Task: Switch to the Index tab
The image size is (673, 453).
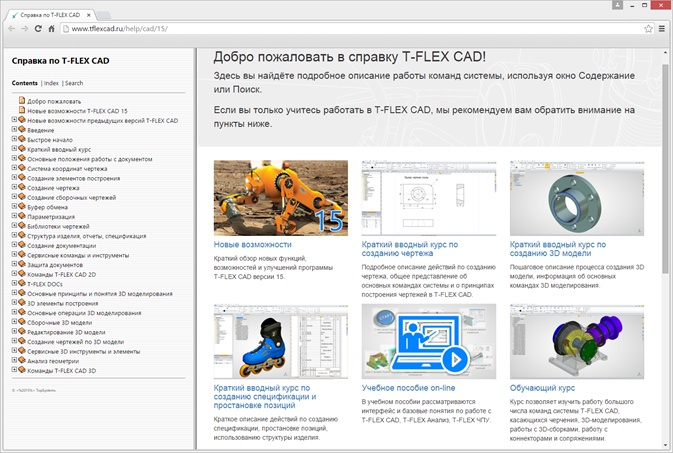Action: pos(51,83)
